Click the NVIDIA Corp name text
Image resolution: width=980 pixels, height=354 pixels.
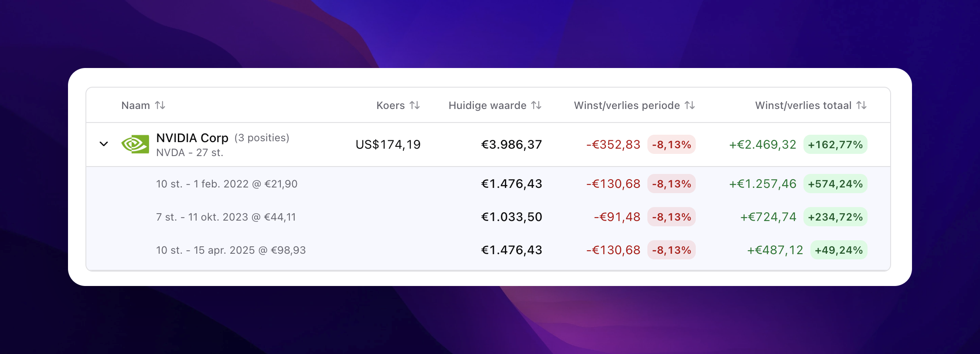pyautogui.click(x=192, y=138)
